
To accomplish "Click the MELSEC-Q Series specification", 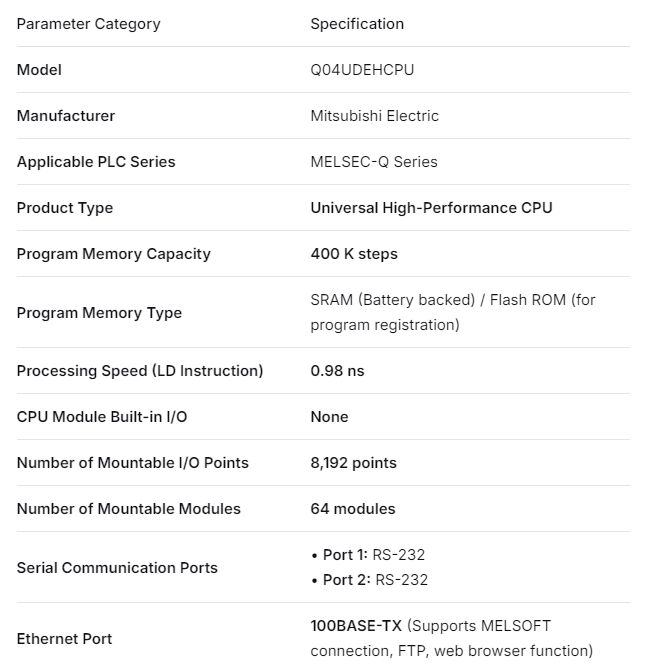I will point(373,162).
